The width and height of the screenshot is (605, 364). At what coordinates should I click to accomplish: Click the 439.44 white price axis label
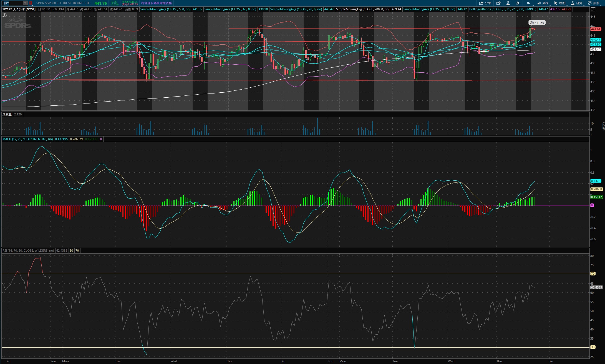tap(596, 49)
